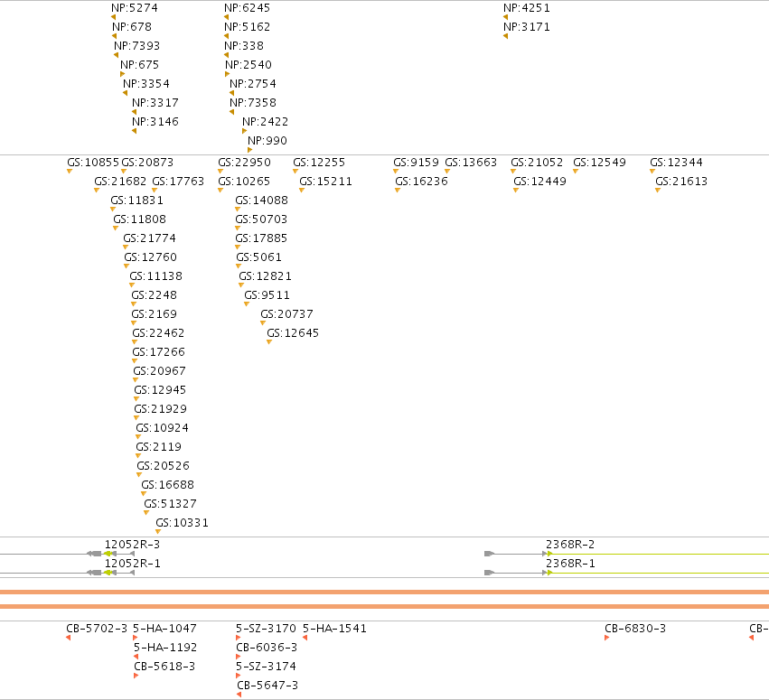Click the 5-HA-1541 label
Image resolution: width=769 pixels, height=700 pixels.
point(334,629)
